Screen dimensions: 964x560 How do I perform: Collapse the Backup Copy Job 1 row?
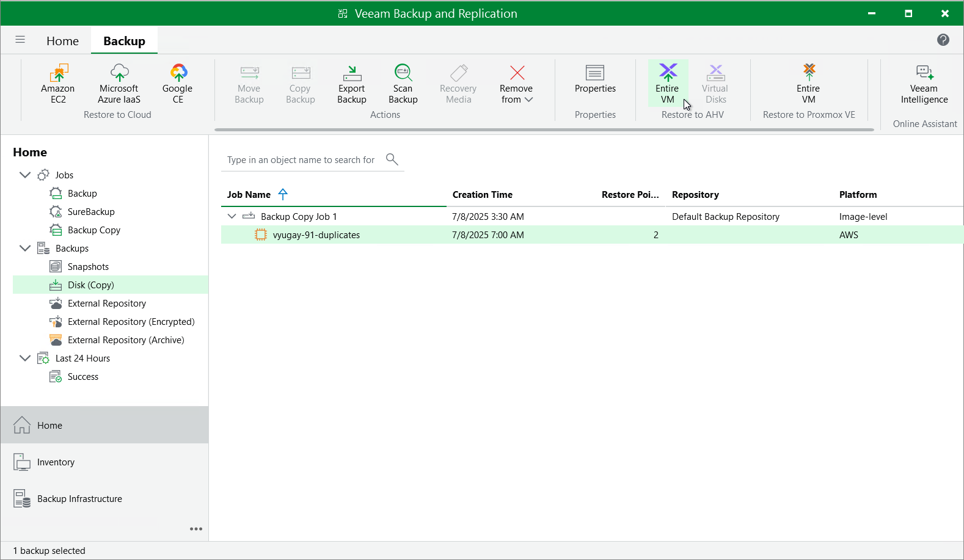232,216
